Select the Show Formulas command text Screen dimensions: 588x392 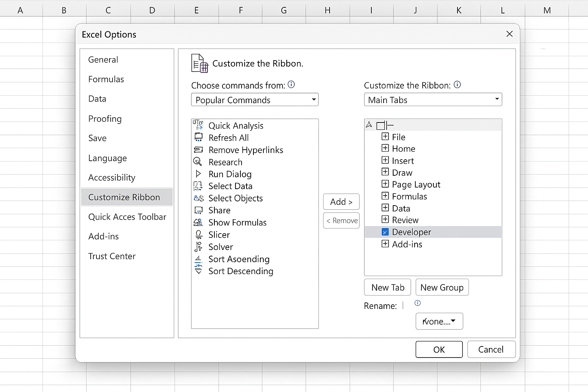click(237, 222)
